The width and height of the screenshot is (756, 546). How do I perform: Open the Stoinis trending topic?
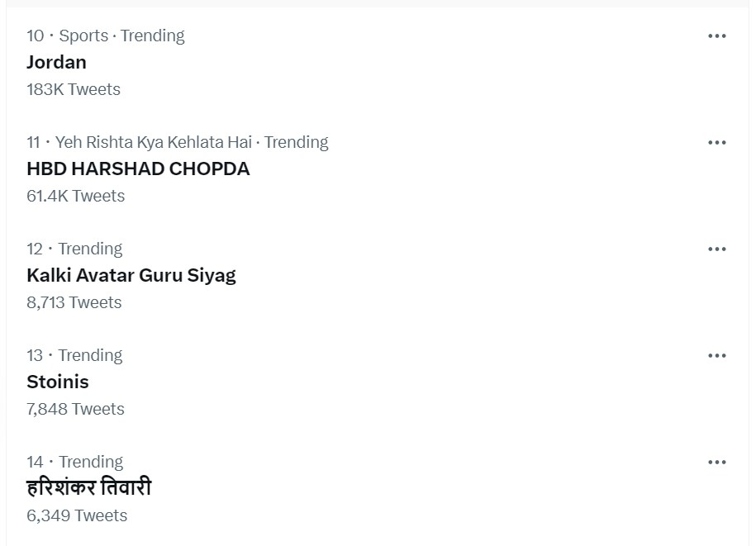(x=57, y=382)
